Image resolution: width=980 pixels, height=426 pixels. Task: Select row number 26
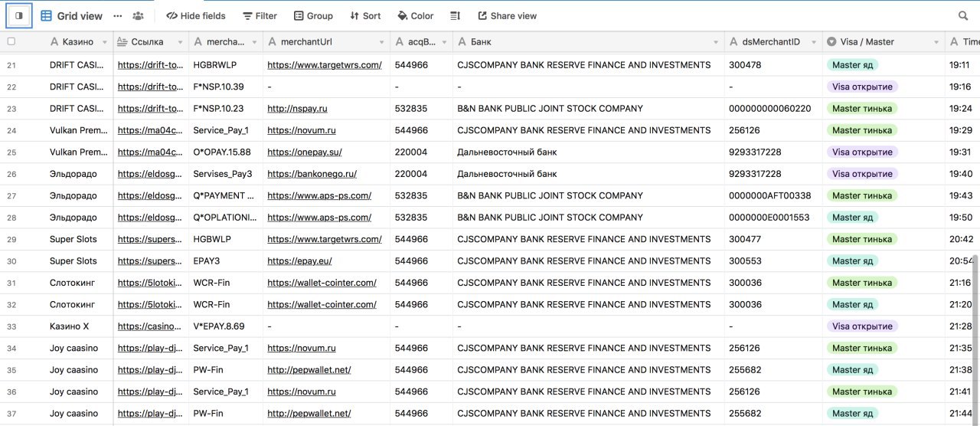[11, 174]
